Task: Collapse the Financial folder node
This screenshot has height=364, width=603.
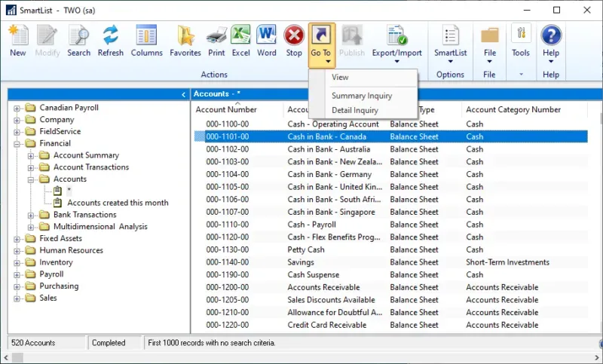Action: pos(17,143)
